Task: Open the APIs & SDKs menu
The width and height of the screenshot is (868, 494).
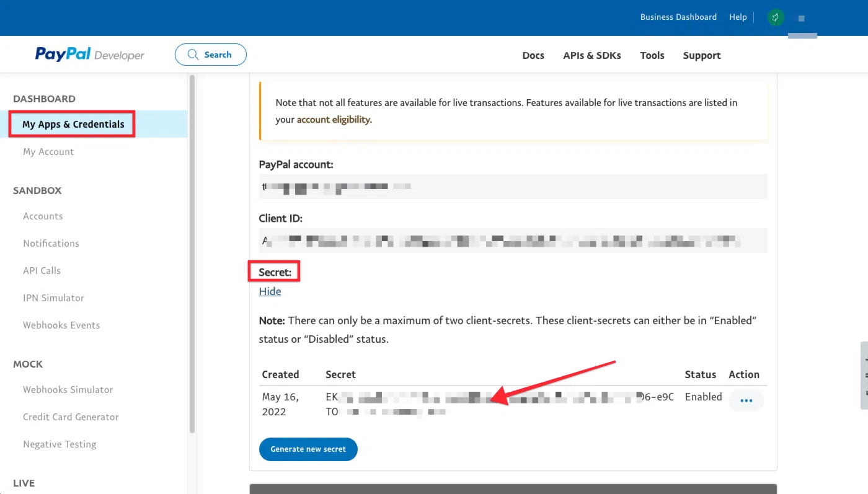Action: (x=591, y=55)
